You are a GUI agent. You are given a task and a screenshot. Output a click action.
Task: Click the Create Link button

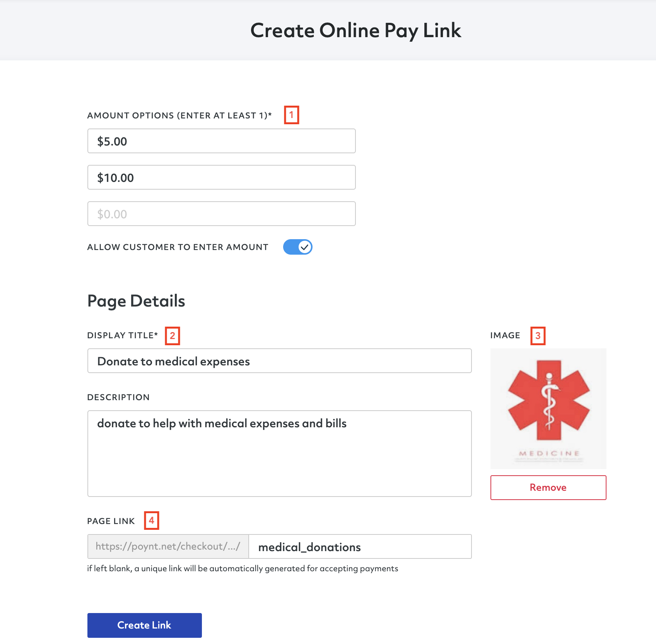144,625
